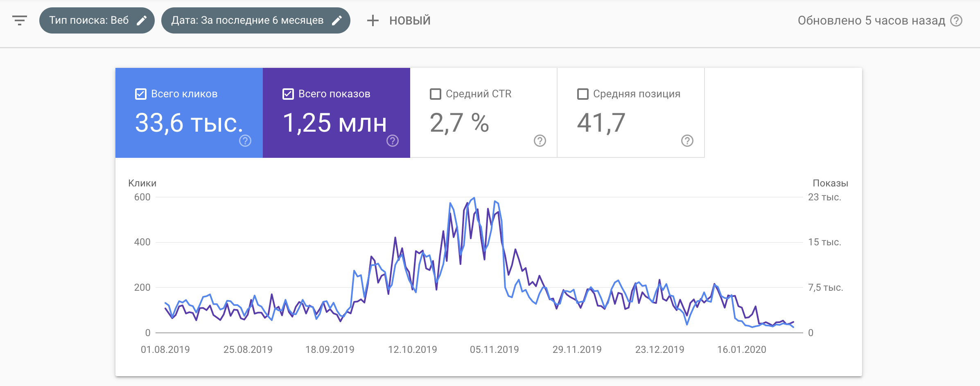This screenshot has height=386, width=980.
Task: Click the '600' clicks axis value
Action: tap(142, 197)
